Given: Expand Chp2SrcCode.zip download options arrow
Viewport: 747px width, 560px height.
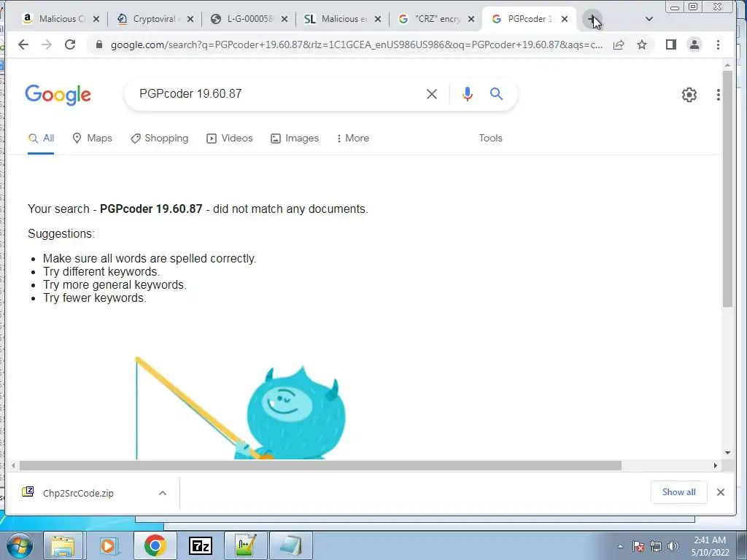Looking at the screenshot, I should [x=163, y=493].
